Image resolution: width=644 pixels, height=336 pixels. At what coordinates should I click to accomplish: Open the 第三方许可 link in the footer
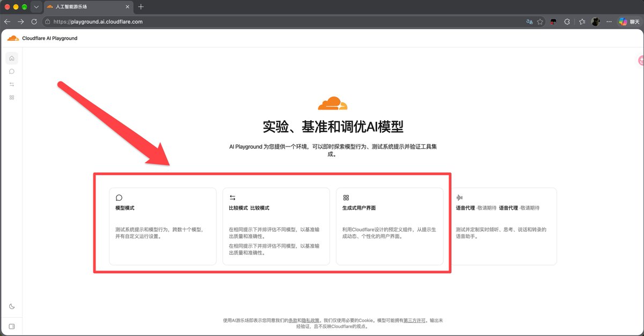(x=414, y=320)
